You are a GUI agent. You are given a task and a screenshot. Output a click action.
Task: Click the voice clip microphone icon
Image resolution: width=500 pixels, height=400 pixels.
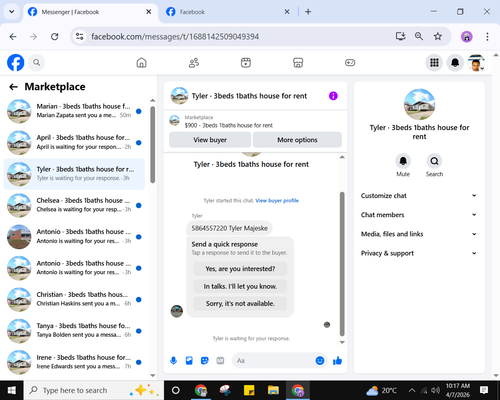click(173, 361)
